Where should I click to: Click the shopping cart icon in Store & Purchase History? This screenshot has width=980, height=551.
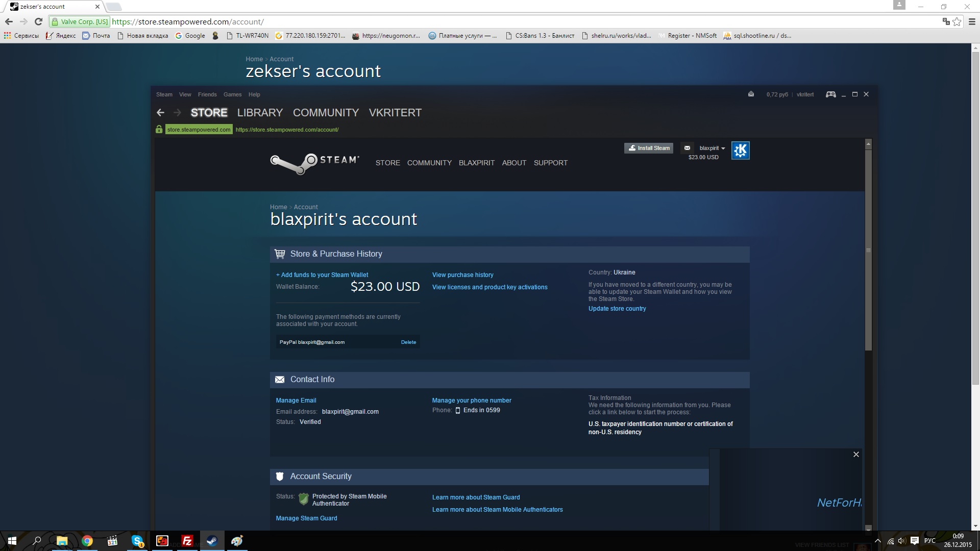[x=280, y=254]
